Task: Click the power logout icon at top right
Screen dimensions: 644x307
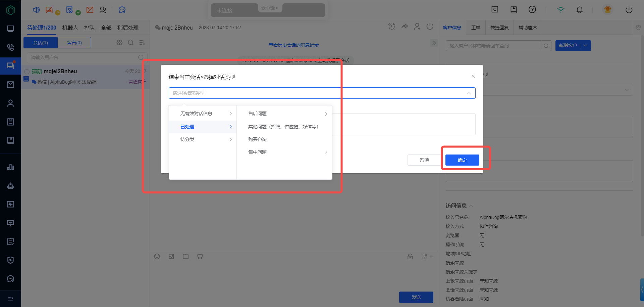Action: [629, 10]
